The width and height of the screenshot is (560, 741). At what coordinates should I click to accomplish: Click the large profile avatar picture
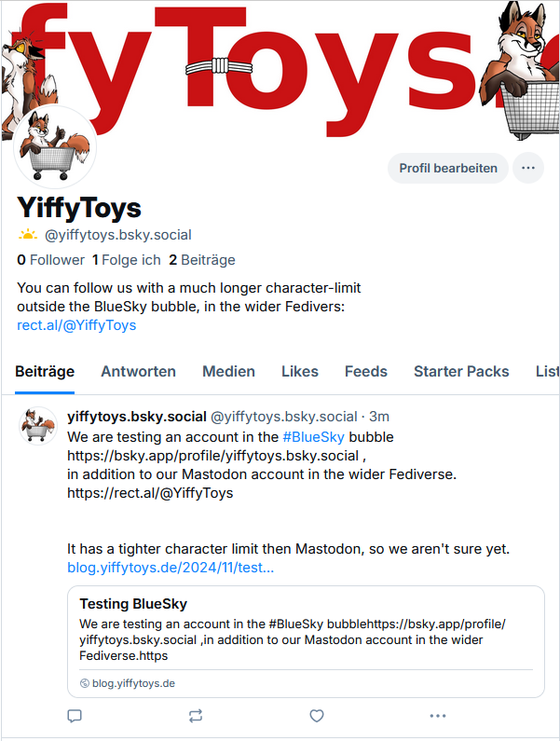coord(54,147)
